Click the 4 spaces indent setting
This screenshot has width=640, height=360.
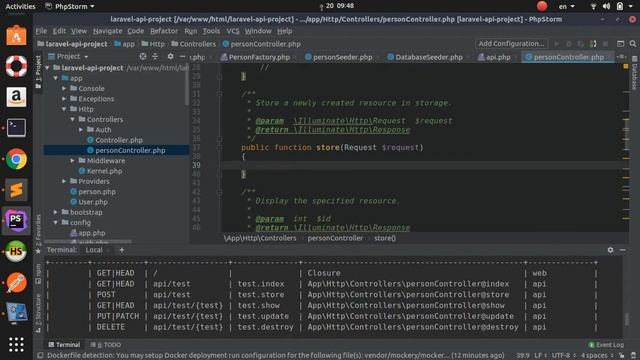pos(596,356)
